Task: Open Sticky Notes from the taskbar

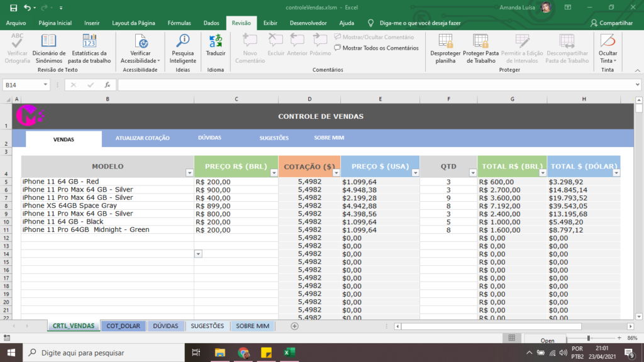Action: [266, 353]
